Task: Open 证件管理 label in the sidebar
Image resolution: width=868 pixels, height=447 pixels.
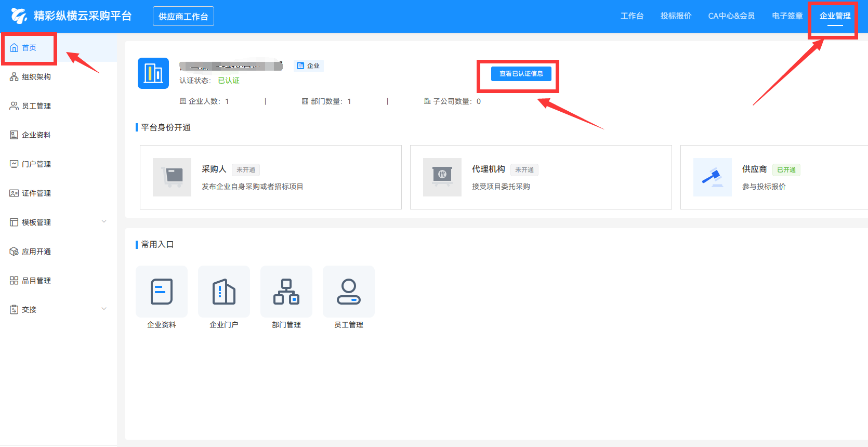Action: tap(36, 193)
